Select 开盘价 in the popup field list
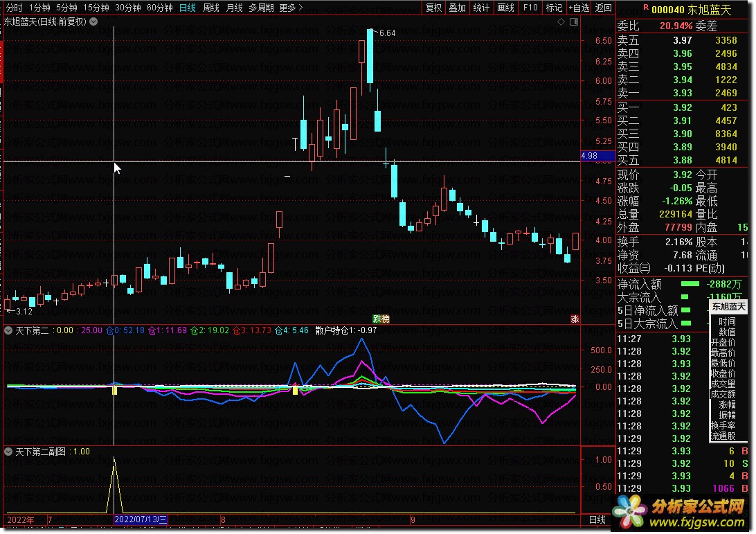This screenshot has width=756, height=534. click(x=723, y=342)
